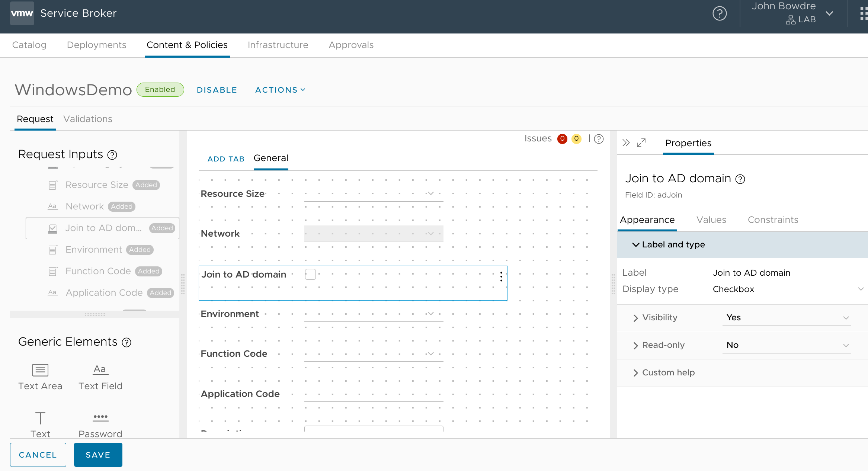The width and height of the screenshot is (868, 471).
Task: Click the DISABLE button for WindowsDemo
Action: (216, 89)
